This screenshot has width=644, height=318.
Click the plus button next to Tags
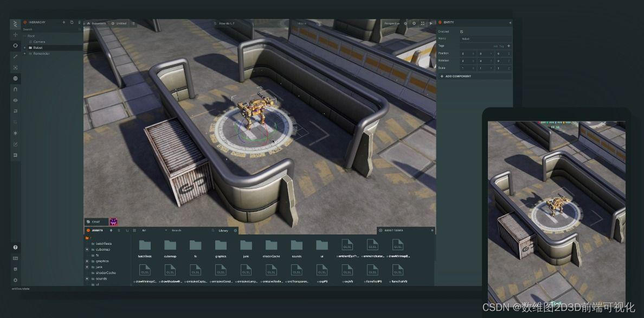click(509, 46)
